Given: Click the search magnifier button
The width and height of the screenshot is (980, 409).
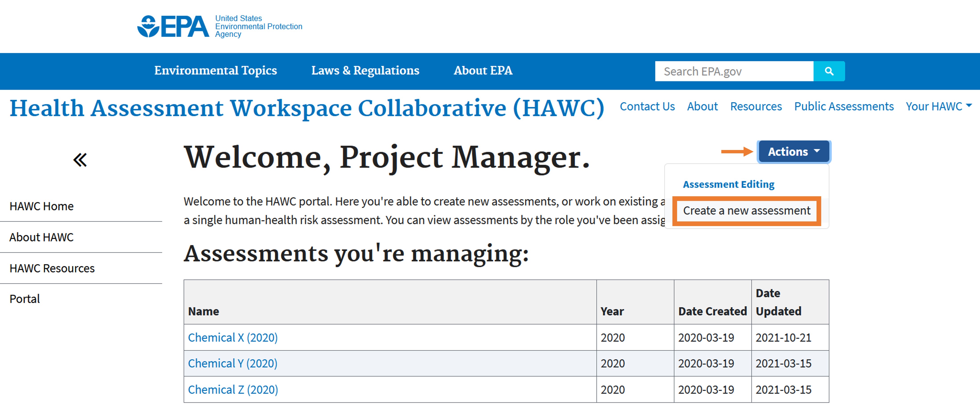Looking at the screenshot, I should (829, 71).
